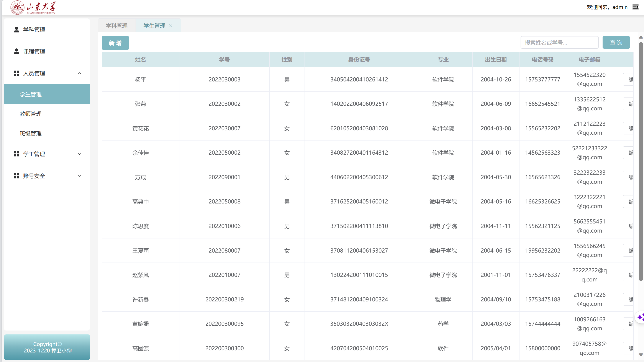This screenshot has height=362, width=644.
Task: Click the grid icon next to 学工管理
Action: [16, 154]
